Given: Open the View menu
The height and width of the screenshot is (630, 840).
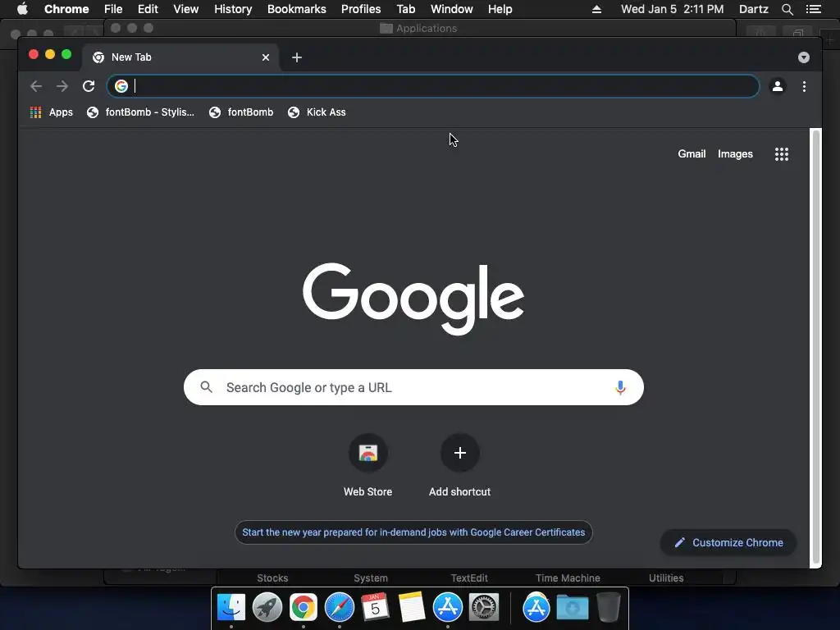Looking at the screenshot, I should click(x=186, y=9).
